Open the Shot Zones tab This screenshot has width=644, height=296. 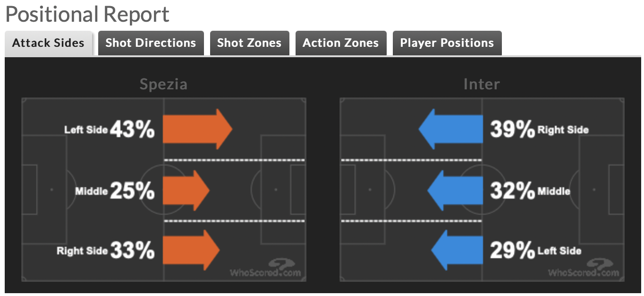(249, 43)
